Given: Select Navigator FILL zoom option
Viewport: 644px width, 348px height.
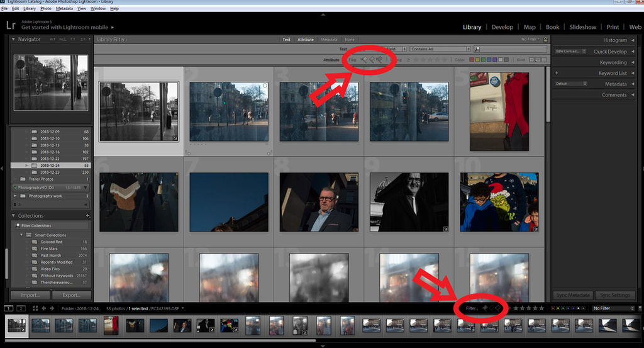Looking at the screenshot, I should 63,40.
